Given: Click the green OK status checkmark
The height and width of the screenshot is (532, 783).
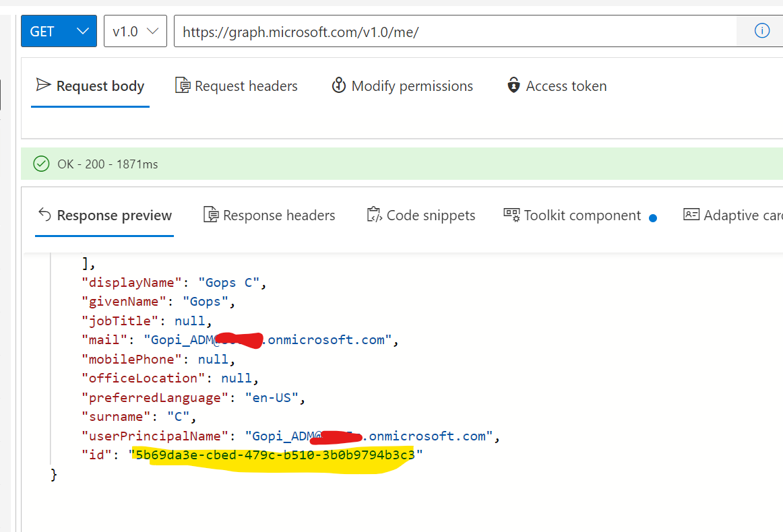Looking at the screenshot, I should pyautogui.click(x=42, y=164).
